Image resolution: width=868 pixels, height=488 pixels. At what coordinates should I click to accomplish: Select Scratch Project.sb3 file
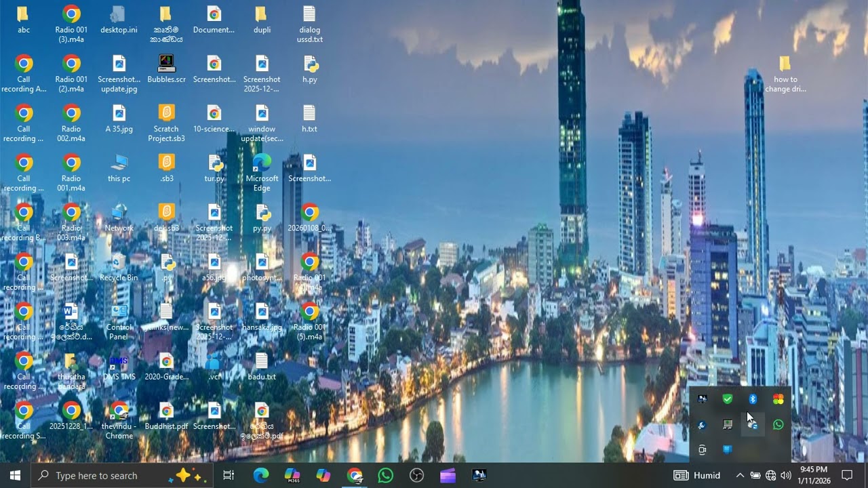coord(166,123)
